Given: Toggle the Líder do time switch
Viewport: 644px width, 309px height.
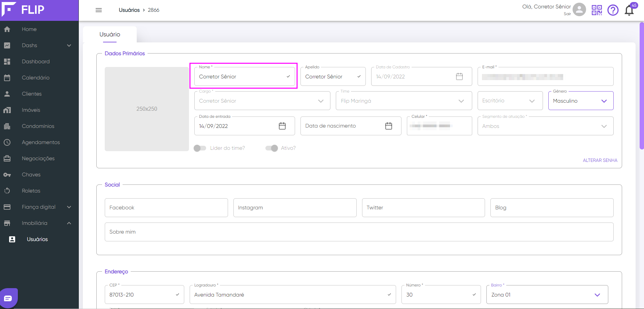Looking at the screenshot, I should coord(200,148).
